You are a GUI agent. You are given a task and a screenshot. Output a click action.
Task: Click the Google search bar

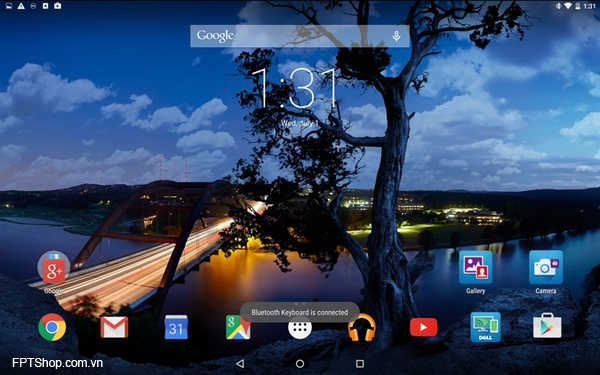point(300,36)
